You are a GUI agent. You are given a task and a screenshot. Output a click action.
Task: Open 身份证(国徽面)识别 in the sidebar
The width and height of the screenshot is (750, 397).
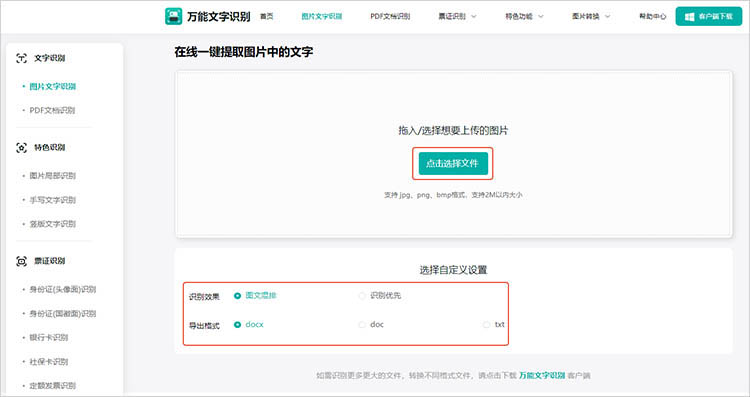(63, 314)
